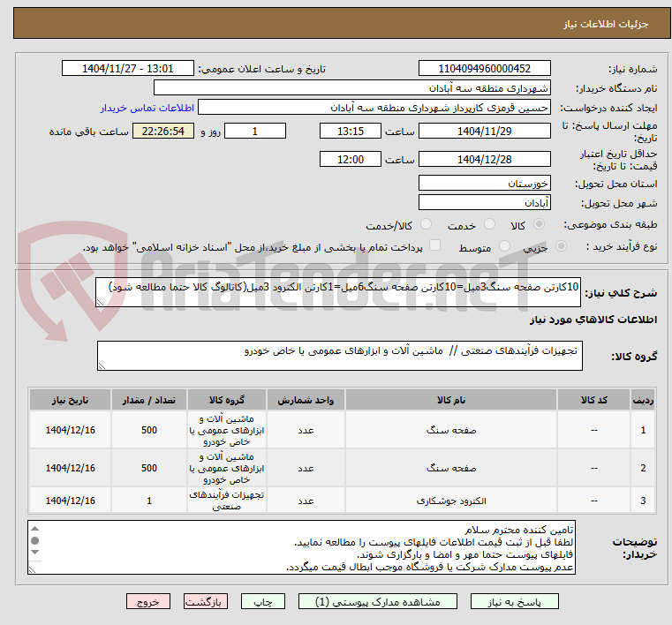Click the کد کالا column header
Viewport: 672px width, 625px height.
pyautogui.click(x=593, y=400)
